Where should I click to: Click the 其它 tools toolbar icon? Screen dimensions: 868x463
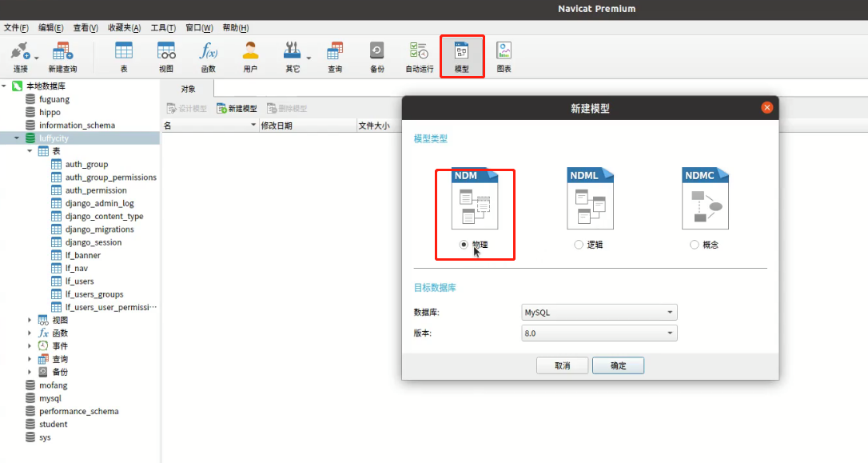coord(293,57)
